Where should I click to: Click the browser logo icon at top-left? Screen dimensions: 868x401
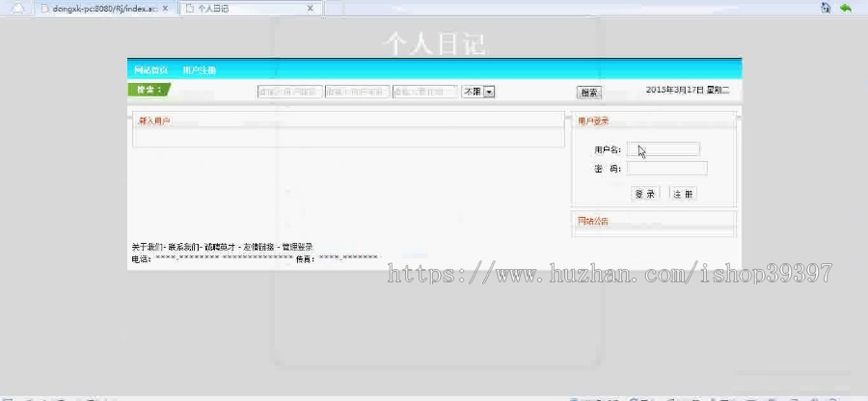17,9
